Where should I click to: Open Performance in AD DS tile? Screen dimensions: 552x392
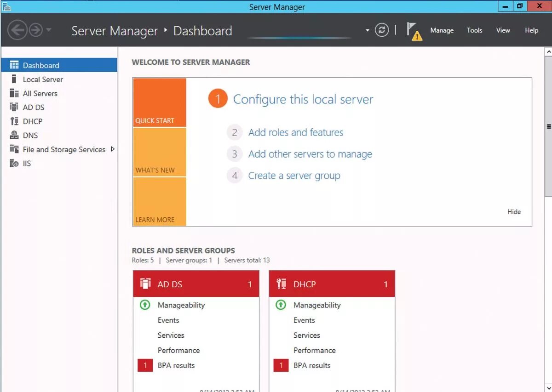178,350
